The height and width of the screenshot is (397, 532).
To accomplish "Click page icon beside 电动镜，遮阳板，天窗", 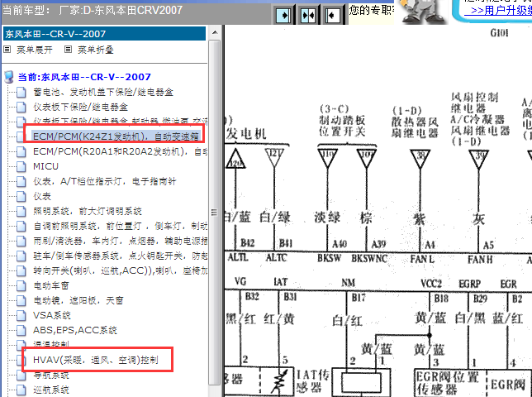I will (x=21, y=300).
